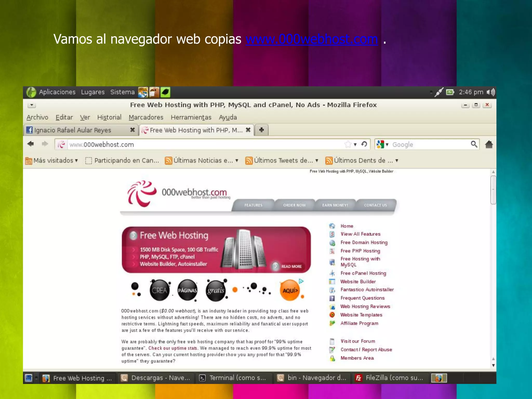Screen dimensions: 532x399
Task: Click the volume speaker icon in panel
Action: [x=490, y=92]
